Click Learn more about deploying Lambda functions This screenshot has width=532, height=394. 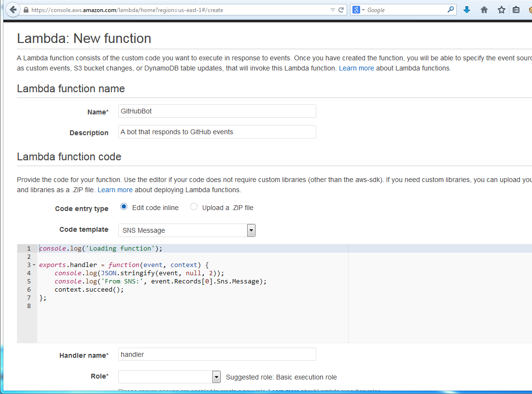tap(115, 190)
